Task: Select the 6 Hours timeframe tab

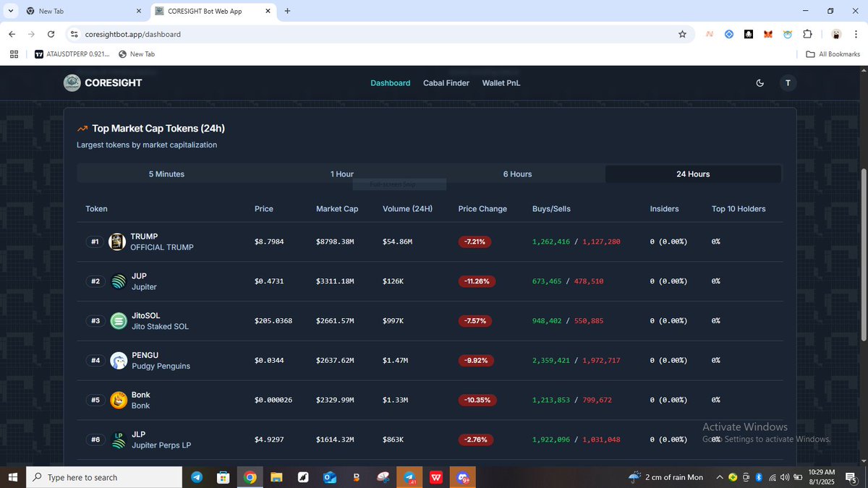Action: click(518, 174)
